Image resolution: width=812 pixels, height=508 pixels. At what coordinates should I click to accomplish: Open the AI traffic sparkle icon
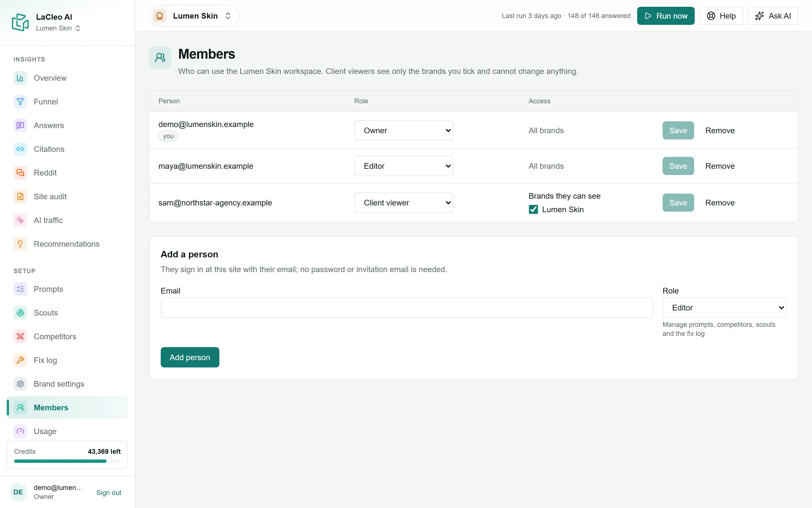coord(20,220)
